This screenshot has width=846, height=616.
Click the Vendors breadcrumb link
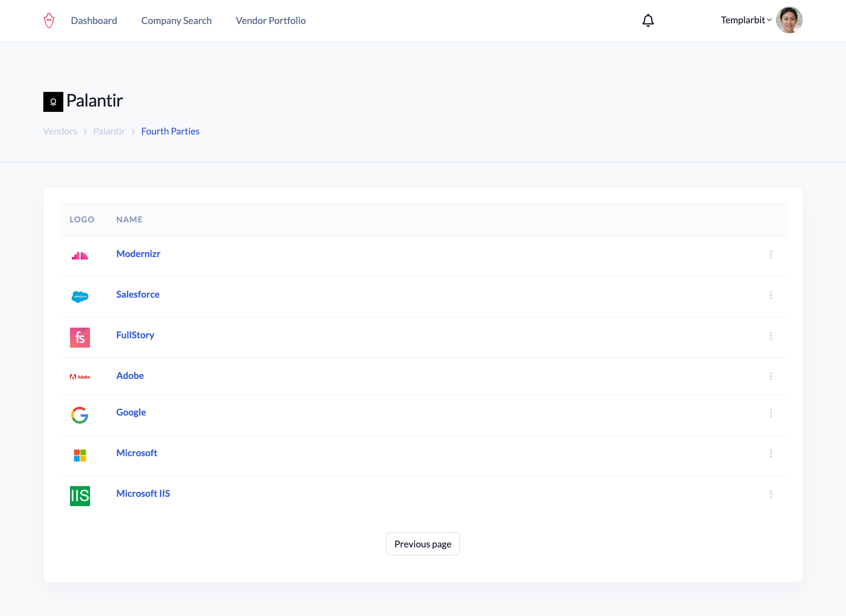pos(60,131)
